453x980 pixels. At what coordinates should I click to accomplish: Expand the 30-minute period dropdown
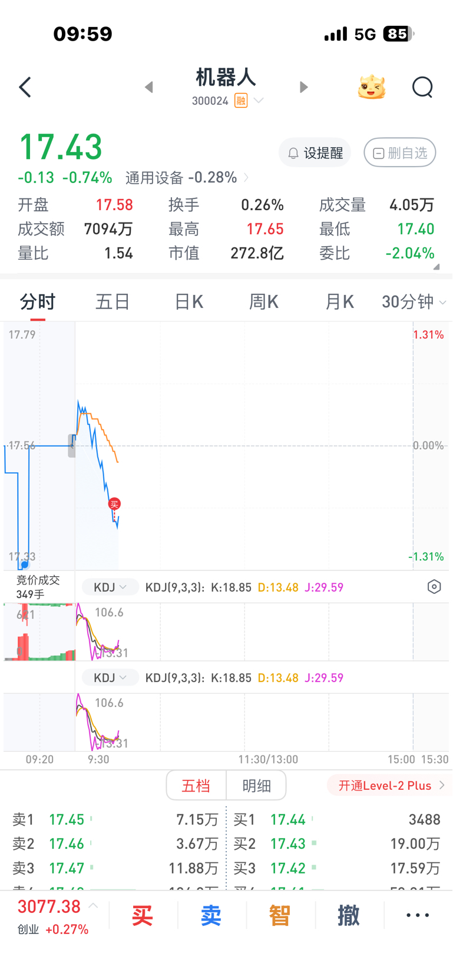point(414,302)
